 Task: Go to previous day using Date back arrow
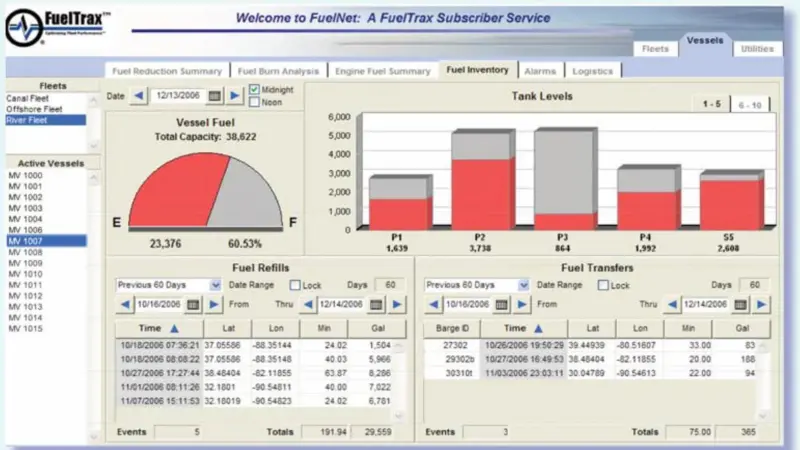click(138, 95)
